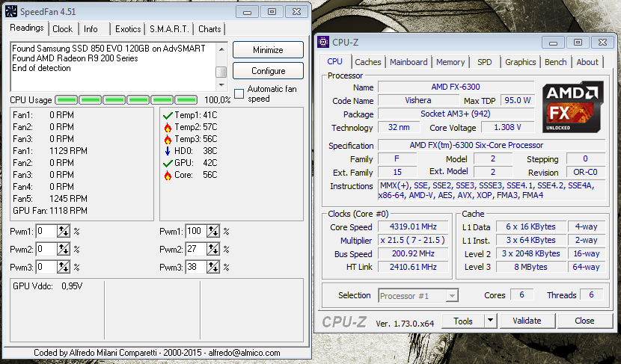This screenshot has height=364, width=621.
Task: Click the Code Name value Vishera
Action: 417,100
